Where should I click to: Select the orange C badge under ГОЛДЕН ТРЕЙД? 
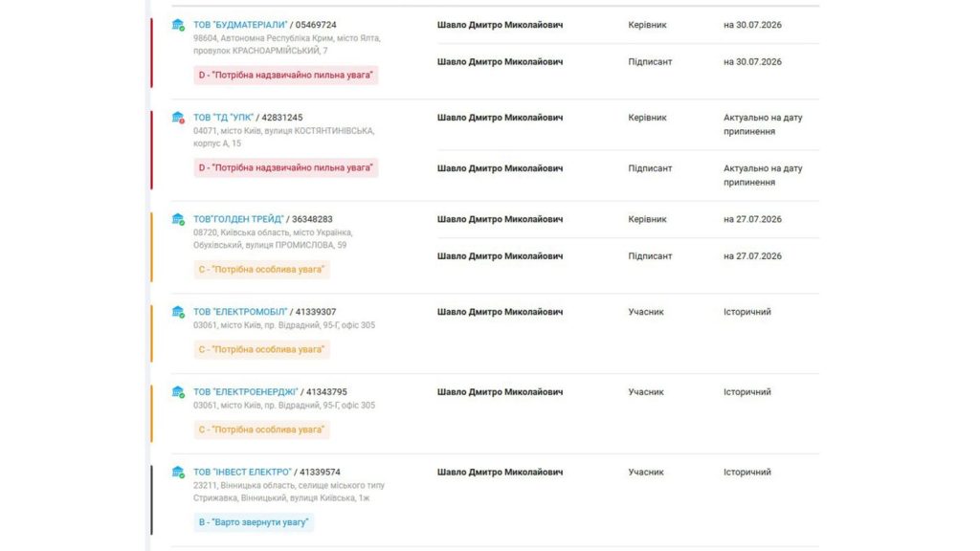point(261,269)
